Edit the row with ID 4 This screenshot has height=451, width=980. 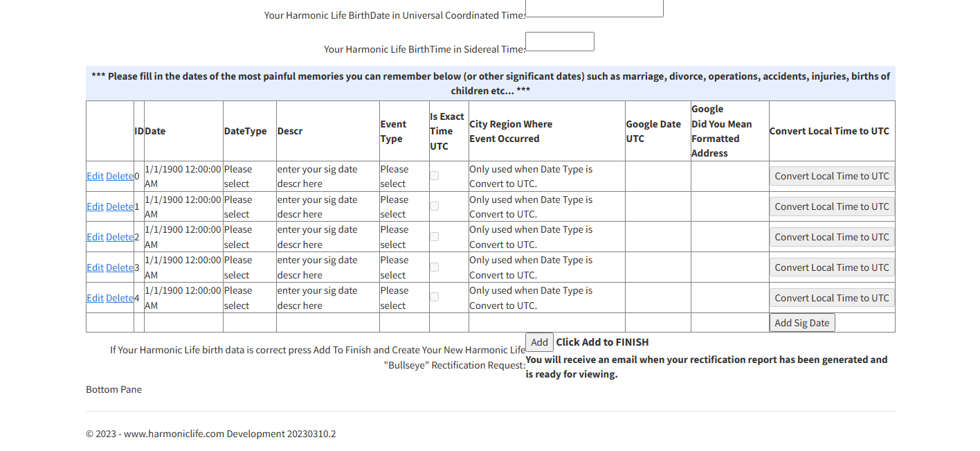(95, 298)
